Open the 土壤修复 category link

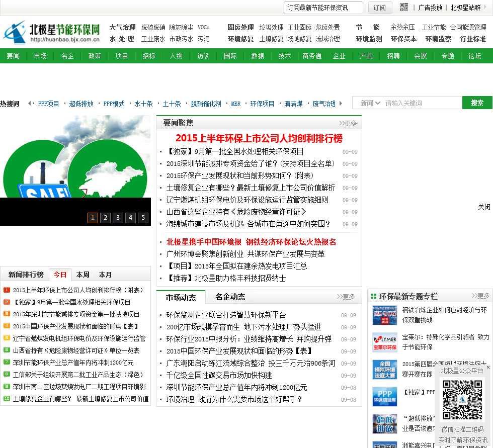click(271, 39)
